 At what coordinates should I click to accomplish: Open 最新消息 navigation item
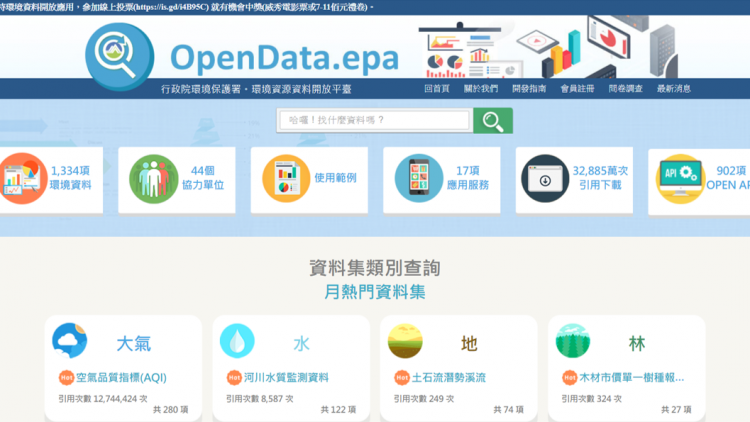click(x=673, y=89)
